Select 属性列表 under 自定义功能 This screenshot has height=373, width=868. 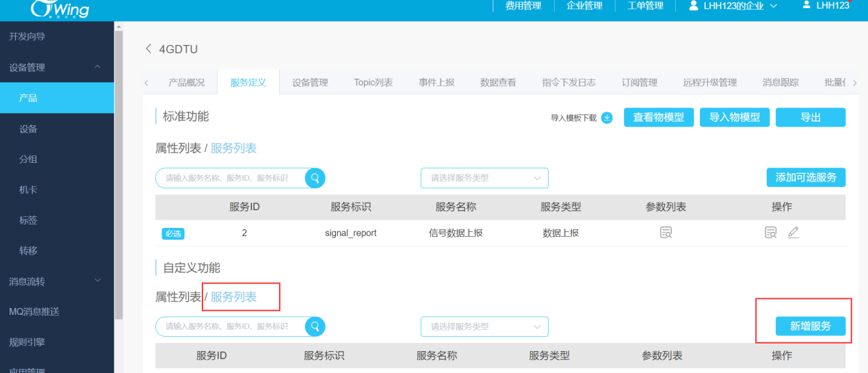(x=178, y=296)
